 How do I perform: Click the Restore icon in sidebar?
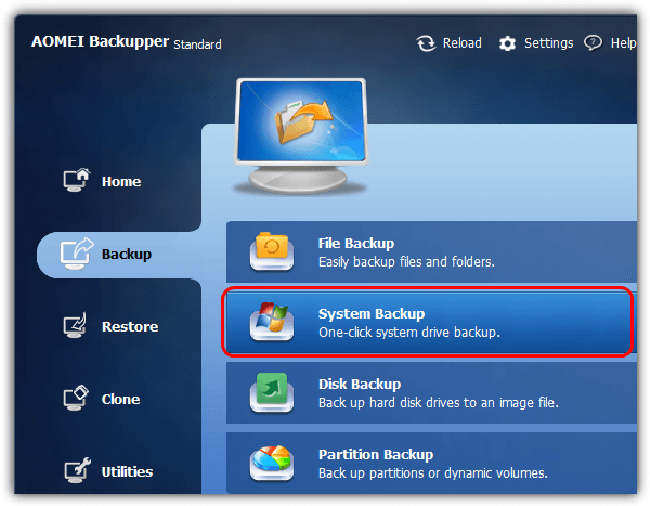click(75, 325)
